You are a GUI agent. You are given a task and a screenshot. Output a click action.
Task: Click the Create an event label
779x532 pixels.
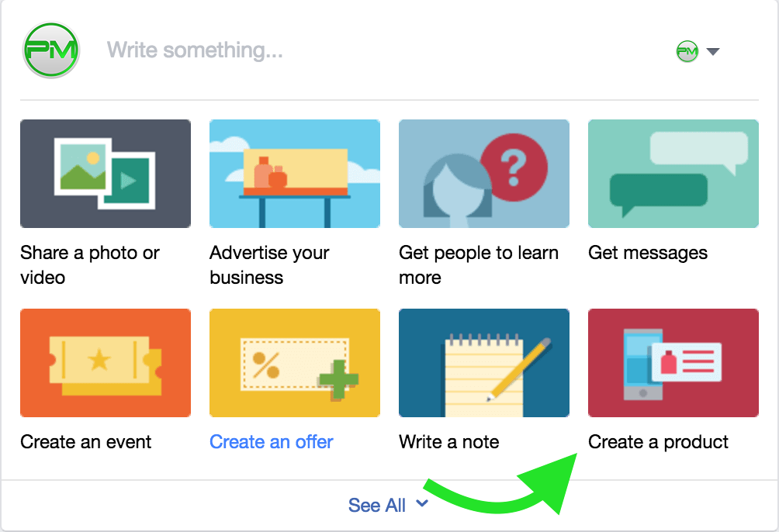[x=86, y=441]
